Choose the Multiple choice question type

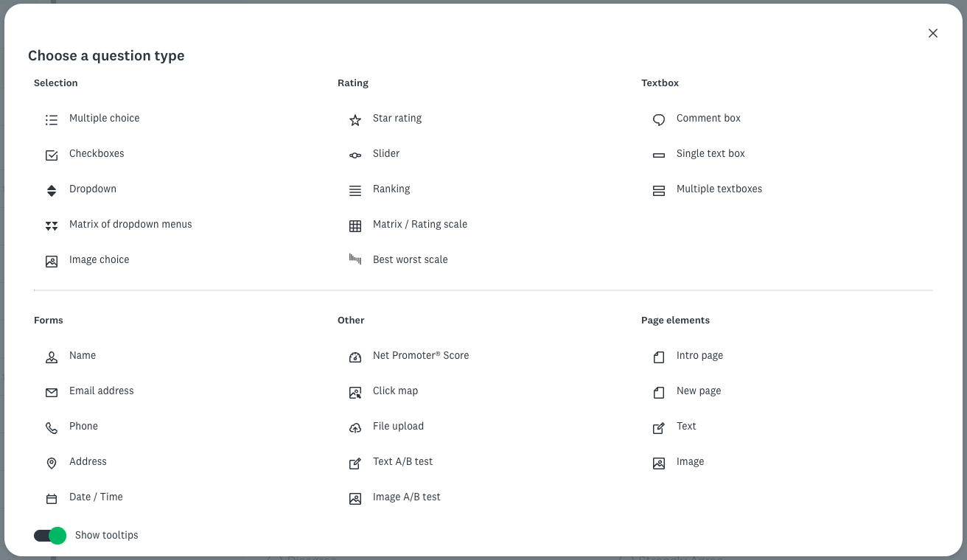tap(104, 118)
